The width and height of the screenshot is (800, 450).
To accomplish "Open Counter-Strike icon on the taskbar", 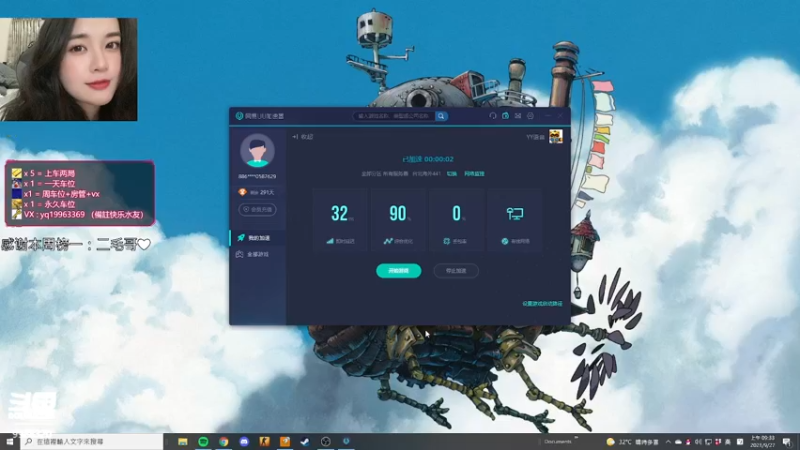I will click(x=264, y=441).
